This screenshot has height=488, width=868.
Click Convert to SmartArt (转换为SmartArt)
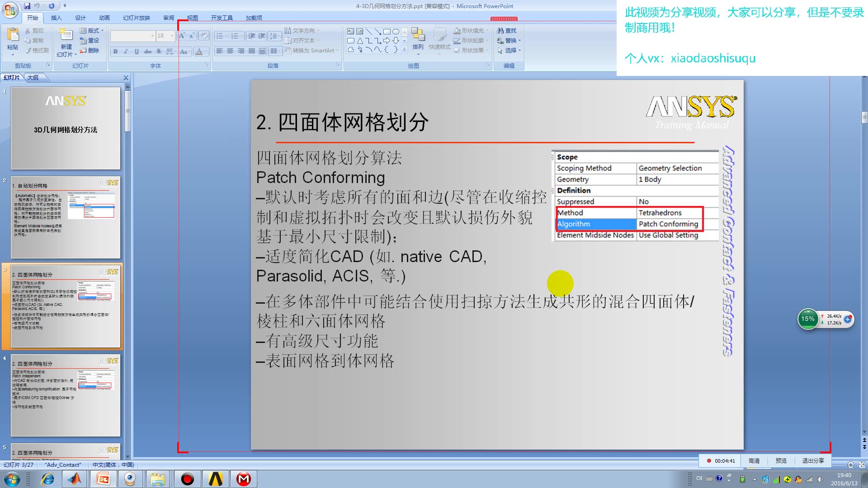pos(311,51)
